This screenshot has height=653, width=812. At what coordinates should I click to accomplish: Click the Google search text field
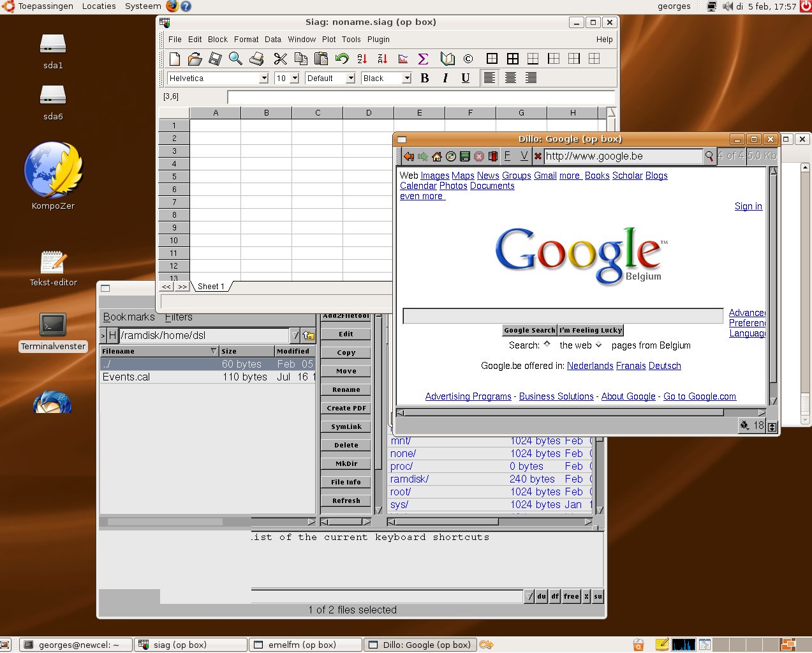pos(563,316)
